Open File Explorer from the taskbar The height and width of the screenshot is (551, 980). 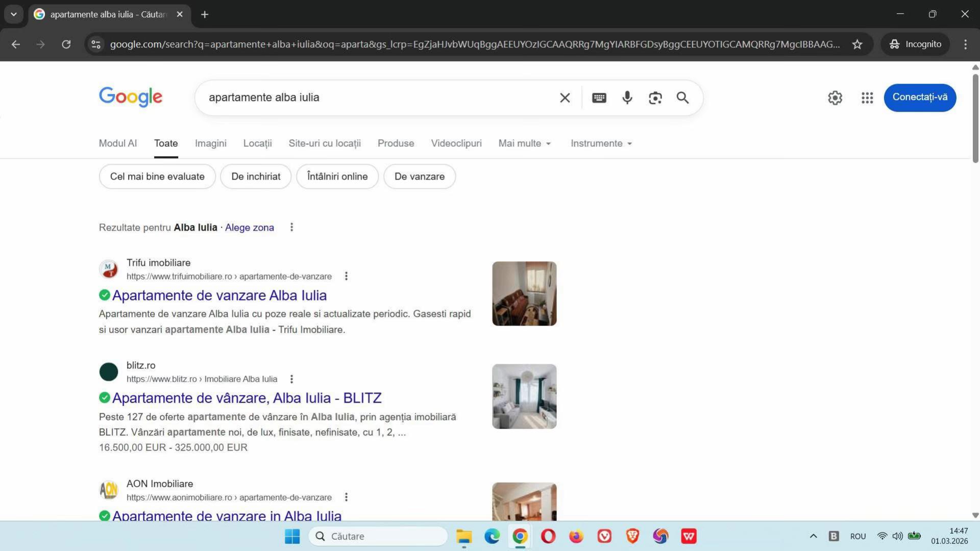[464, 536]
